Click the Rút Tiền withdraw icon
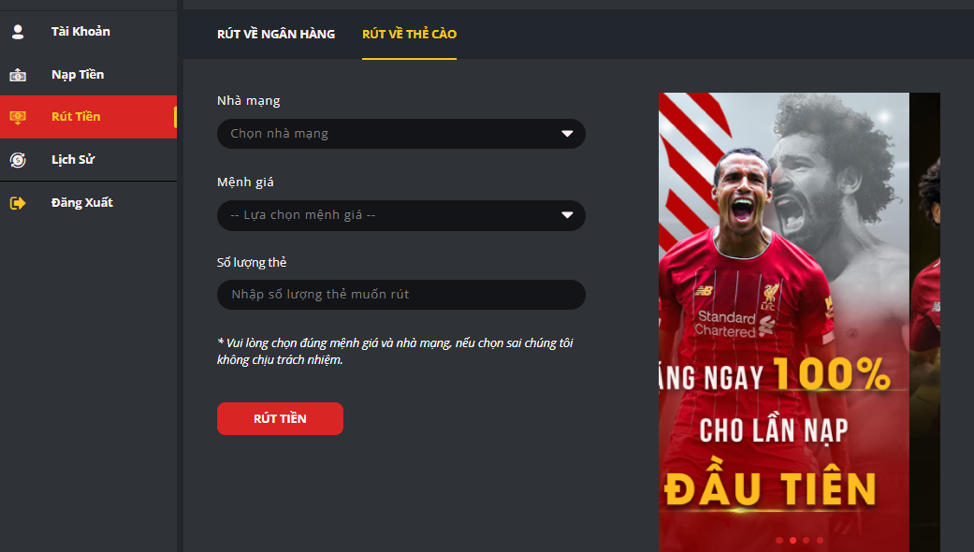This screenshot has height=552, width=974. coord(18,117)
